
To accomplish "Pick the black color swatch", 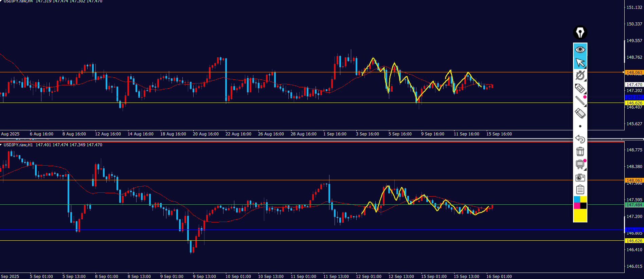I will pos(584,206).
